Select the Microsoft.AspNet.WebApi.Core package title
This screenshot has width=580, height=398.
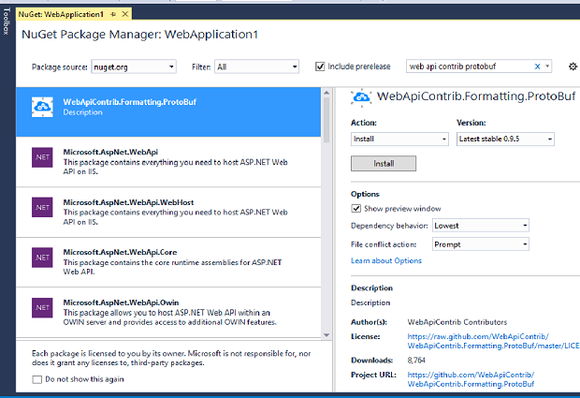point(120,252)
